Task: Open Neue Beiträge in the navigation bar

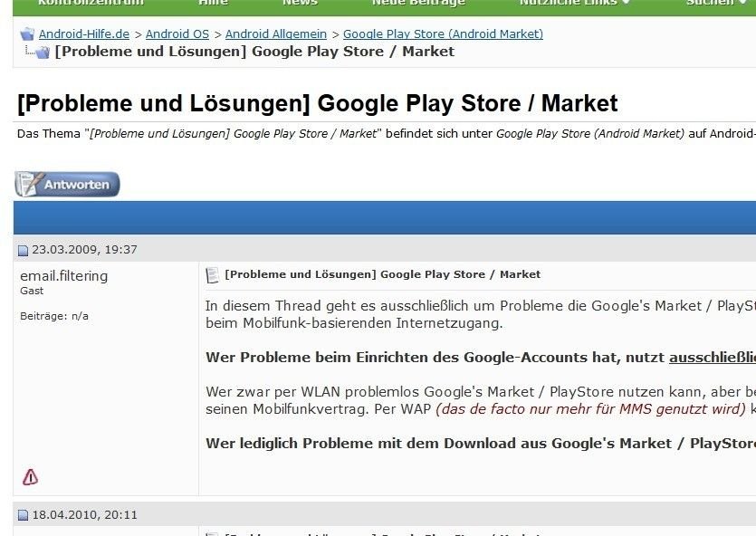Action: [418, 3]
